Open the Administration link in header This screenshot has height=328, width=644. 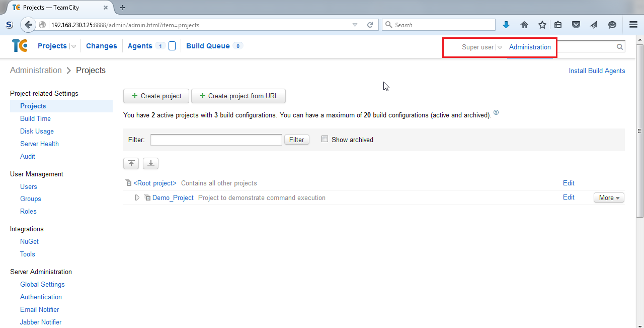point(530,47)
